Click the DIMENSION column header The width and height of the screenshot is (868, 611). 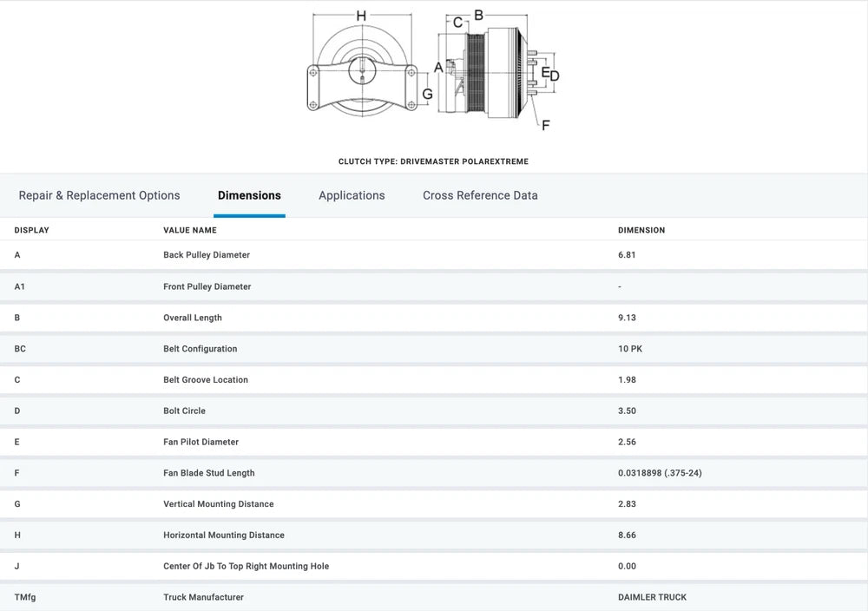point(641,230)
